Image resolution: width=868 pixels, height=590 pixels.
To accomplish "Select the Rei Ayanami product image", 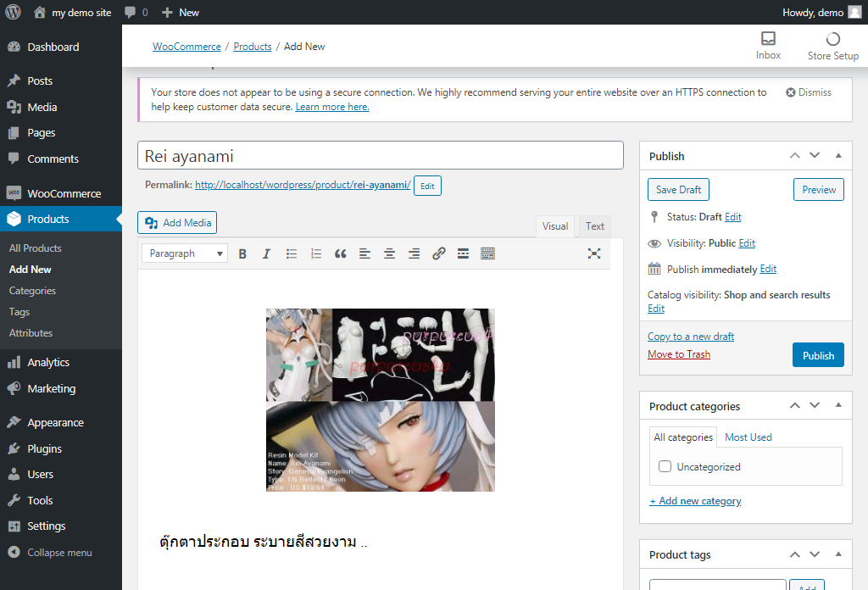I will click(x=380, y=400).
